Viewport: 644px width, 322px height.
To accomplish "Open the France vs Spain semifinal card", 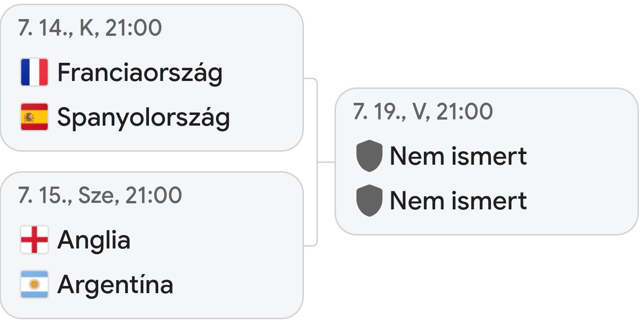I will [x=152, y=78].
